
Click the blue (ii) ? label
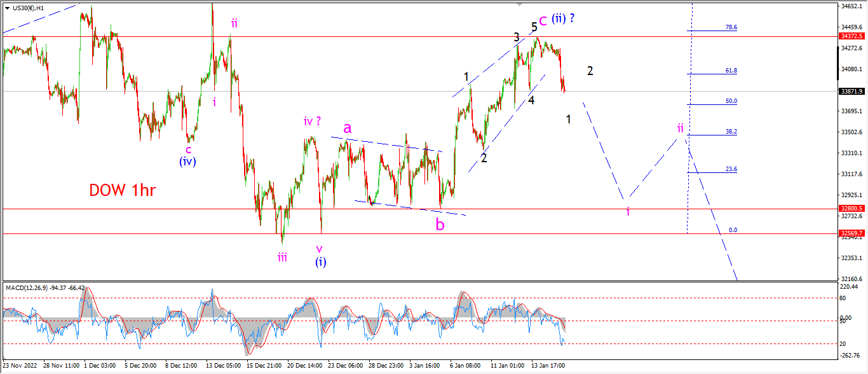[x=563, y=18]
